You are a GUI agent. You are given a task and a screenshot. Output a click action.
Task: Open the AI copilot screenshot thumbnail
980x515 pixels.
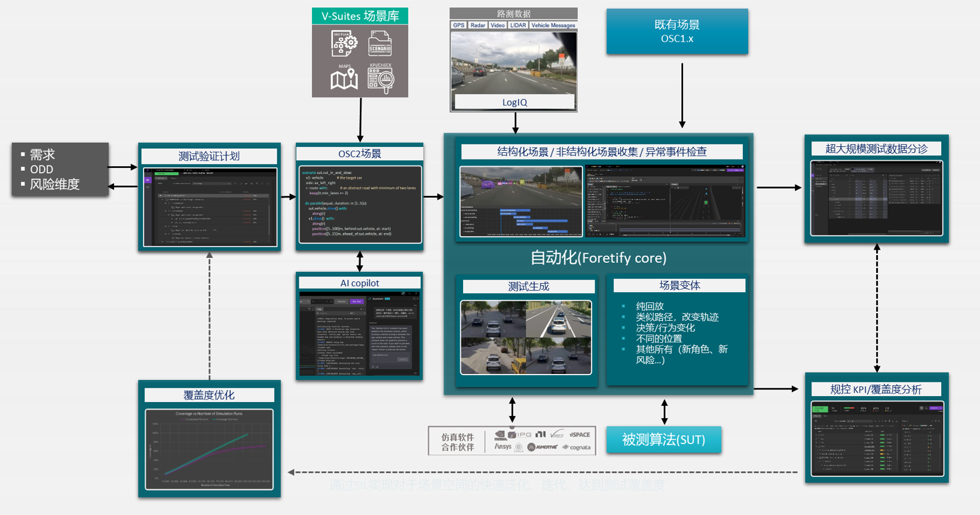pos(360,333)
